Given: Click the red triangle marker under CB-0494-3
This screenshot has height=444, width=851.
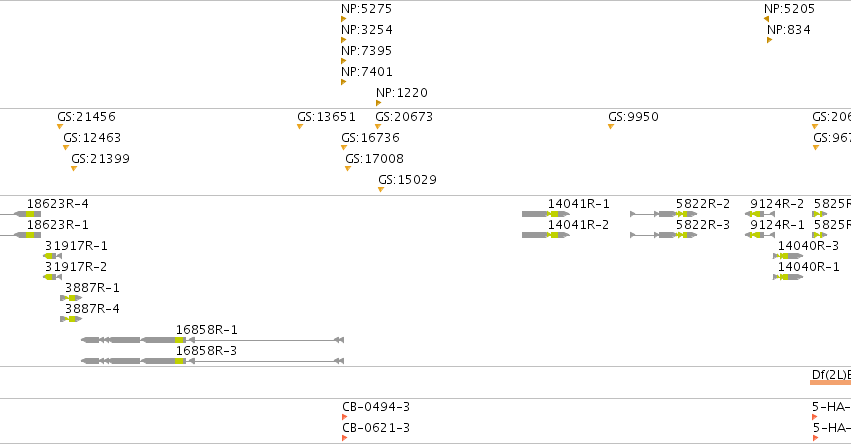Looking at the screenshot, I should (345, 417).
